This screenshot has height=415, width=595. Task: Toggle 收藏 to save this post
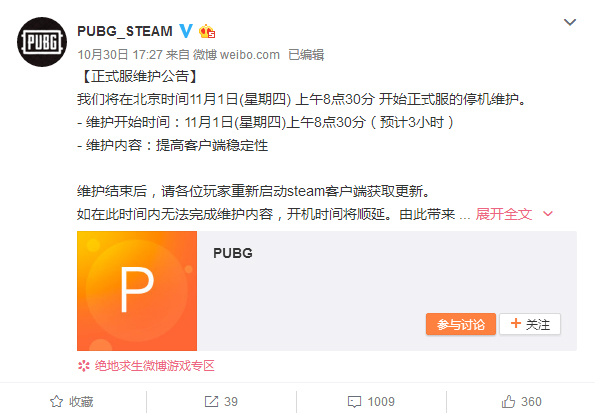click(72, 401)
